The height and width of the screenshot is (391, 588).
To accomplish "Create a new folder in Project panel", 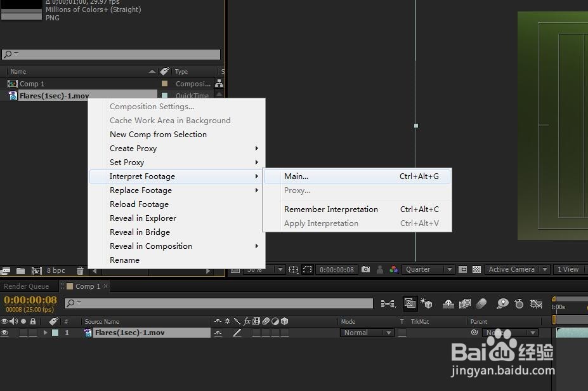I will 21,270.
